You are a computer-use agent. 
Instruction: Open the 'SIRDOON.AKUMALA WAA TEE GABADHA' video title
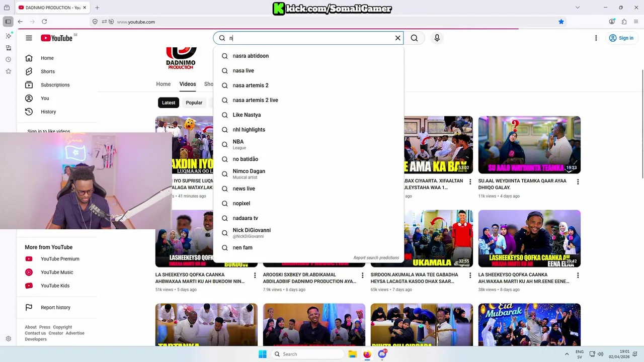pyautogui.click(x=414, y=278)
